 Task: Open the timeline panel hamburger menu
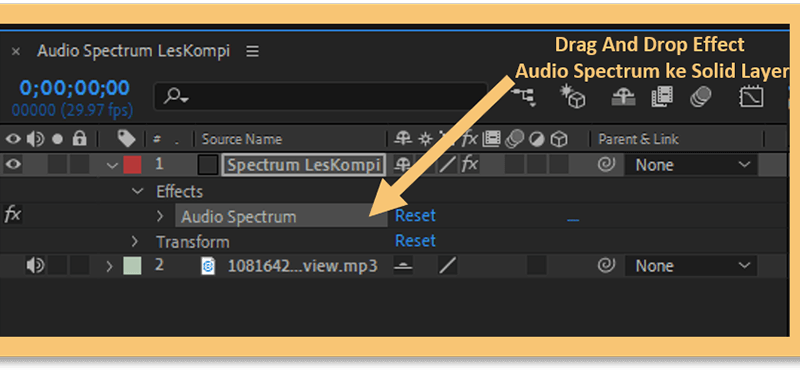click(252, 51)
